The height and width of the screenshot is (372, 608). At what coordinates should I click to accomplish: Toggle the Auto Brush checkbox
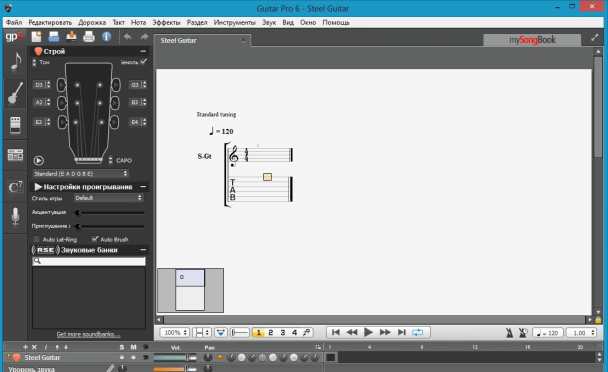[94, 239]
